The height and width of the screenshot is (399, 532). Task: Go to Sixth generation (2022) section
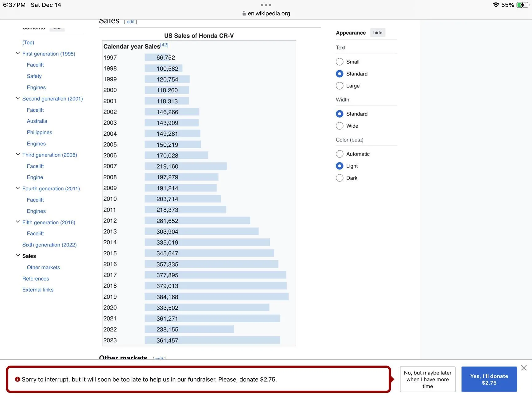[x=49, y=245]
